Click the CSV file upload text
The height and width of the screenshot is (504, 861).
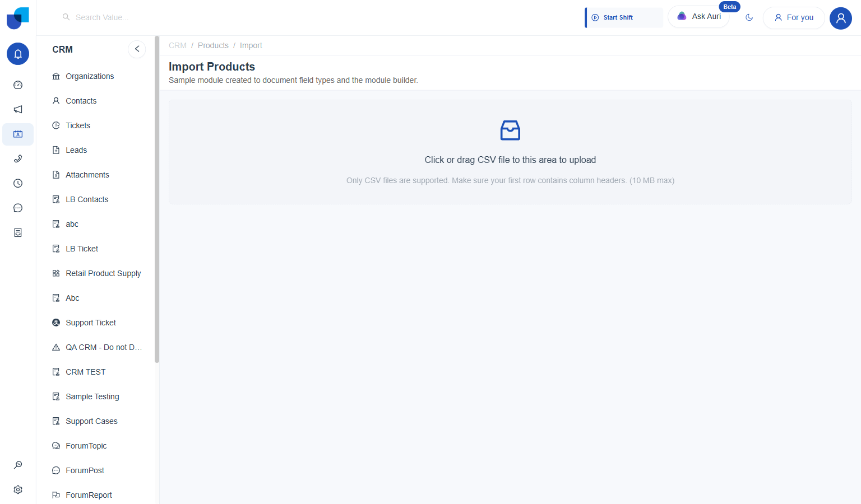tap(510, 160)
